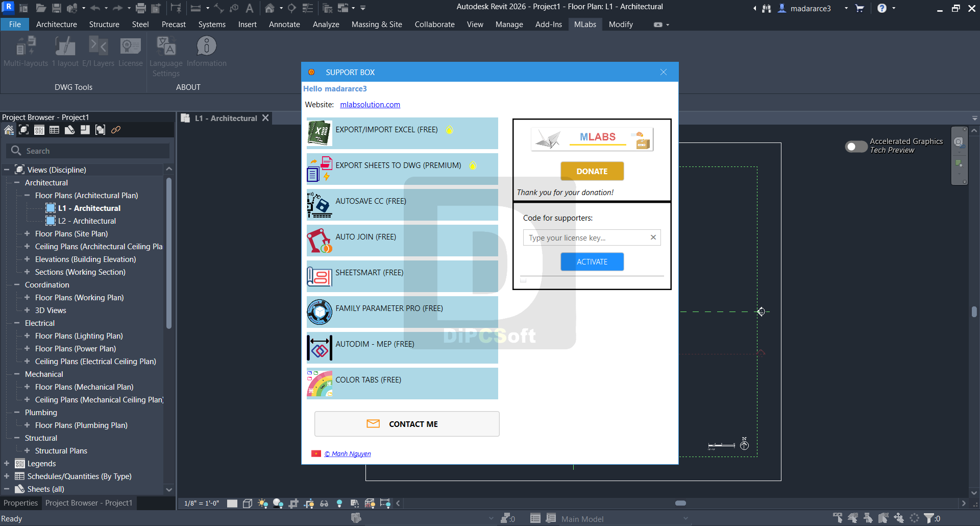Open Export Sheets to DWG premium tool
980x526 pixels.
click(402, 169)
